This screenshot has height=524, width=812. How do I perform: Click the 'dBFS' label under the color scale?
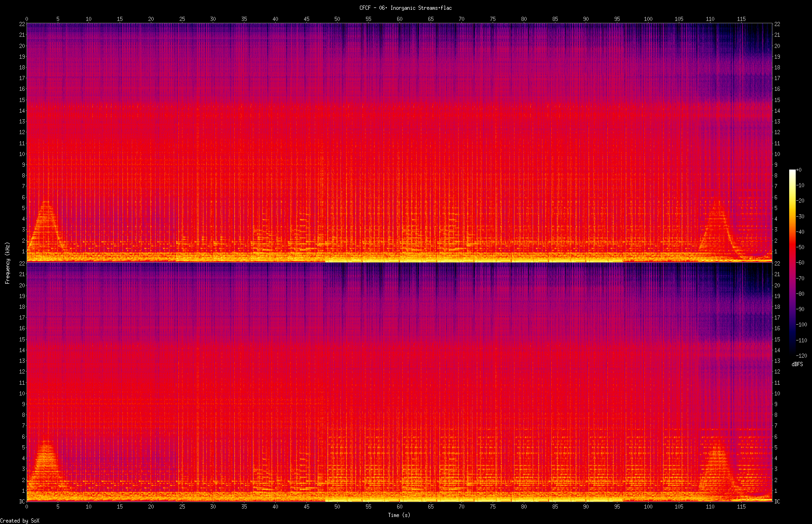[797, 364]
